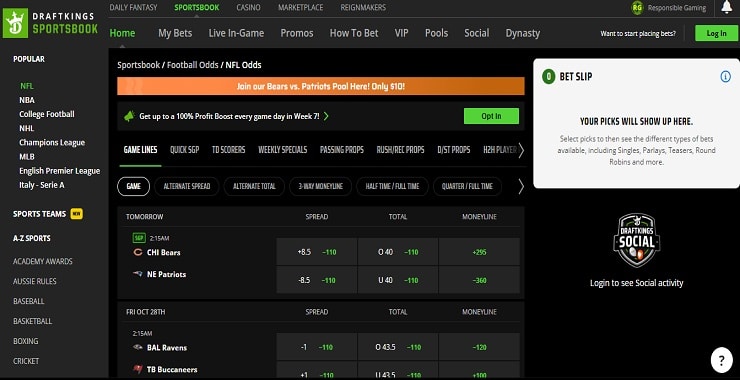Click the DraftKings Social shield logo

click(636, 240)
